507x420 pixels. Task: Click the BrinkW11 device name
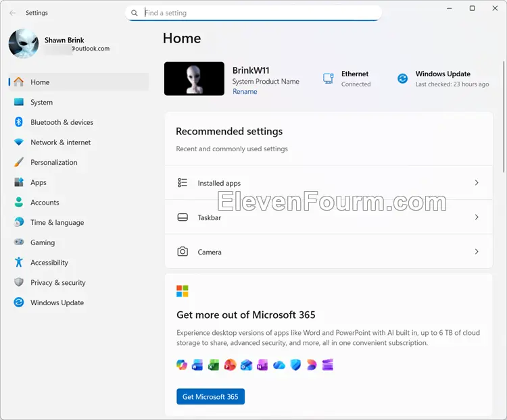(251, 70)
